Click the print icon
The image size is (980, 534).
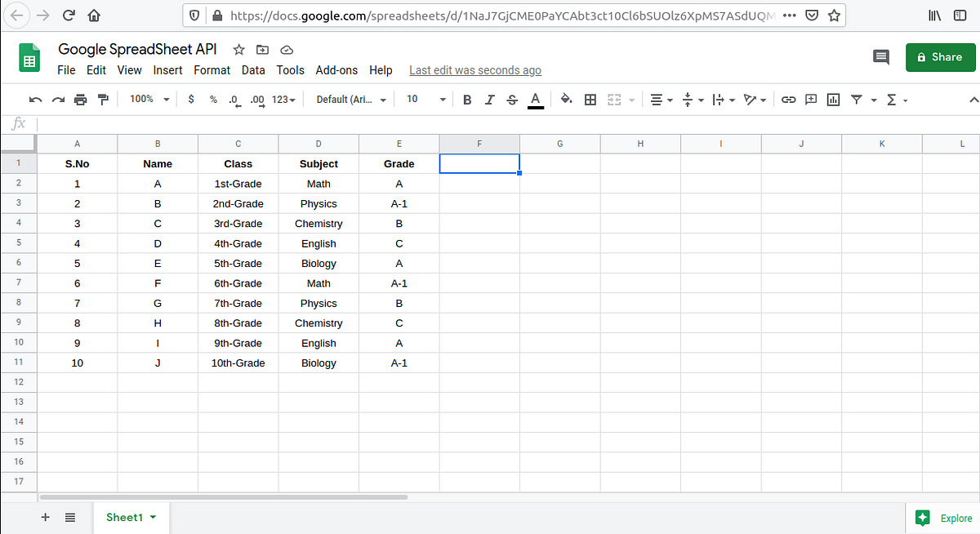[80, 99]
